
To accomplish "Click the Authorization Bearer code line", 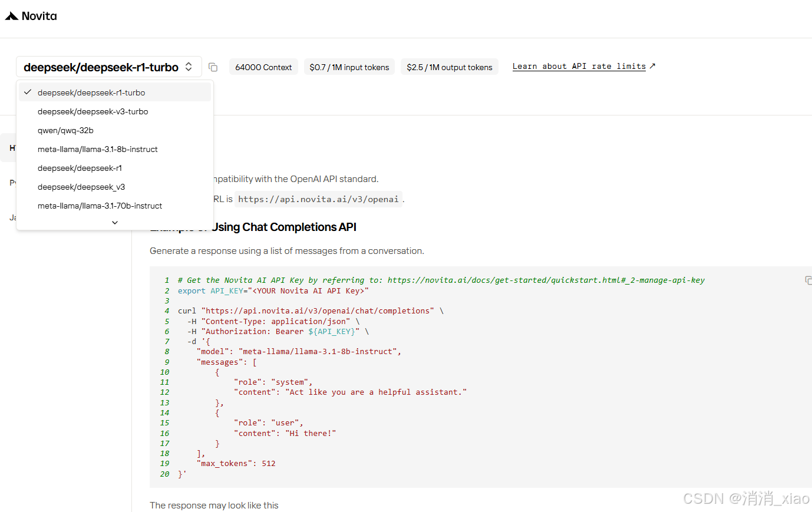I will pyautogui.click(x=278, y=332).
